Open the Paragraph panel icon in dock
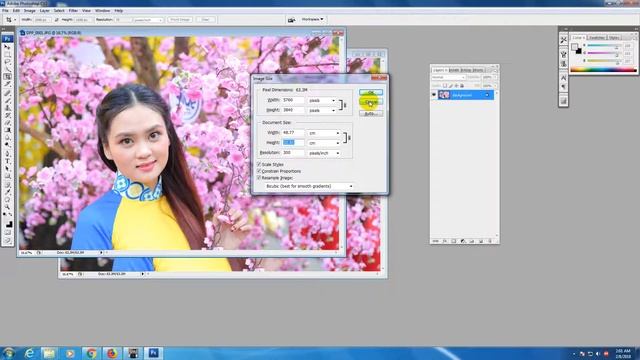640x360 pixels. [x=564, y=87]
